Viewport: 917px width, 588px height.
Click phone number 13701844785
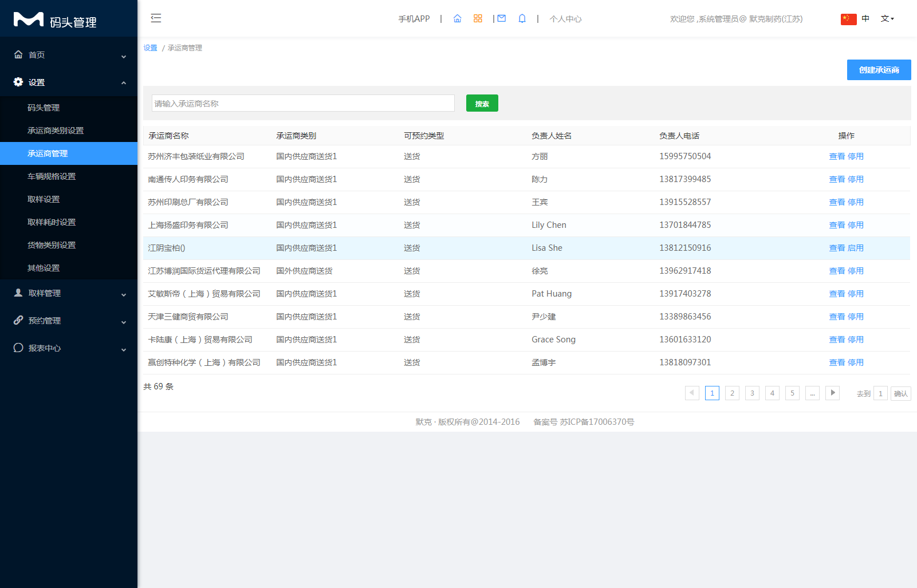(x=685, y=225)
